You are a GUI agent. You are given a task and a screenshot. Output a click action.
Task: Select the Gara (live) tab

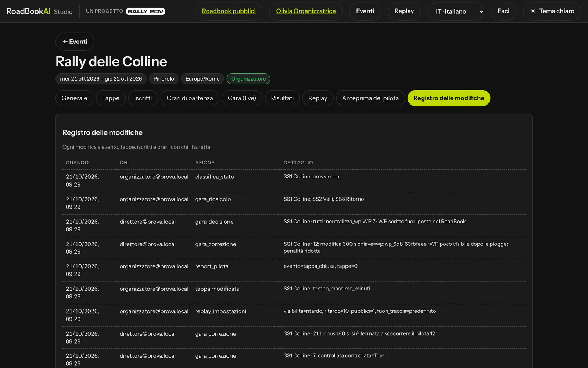(242, 98)
